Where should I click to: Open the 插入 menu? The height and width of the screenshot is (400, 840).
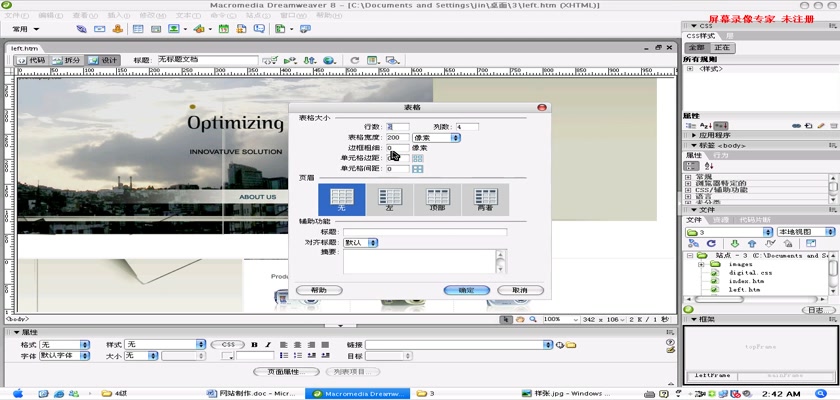pyautogui.click(x=118, y=15)
